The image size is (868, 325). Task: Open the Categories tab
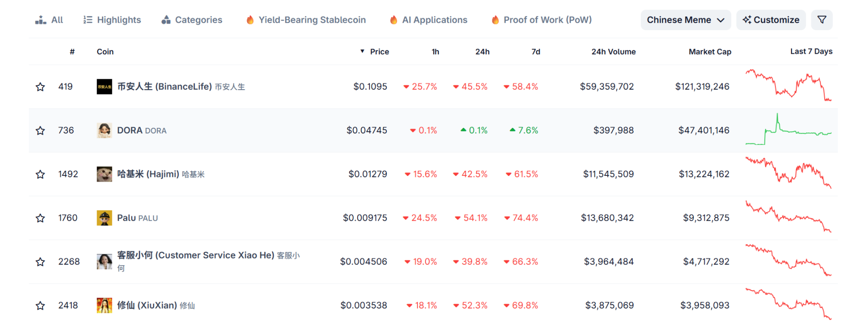[x=192, y=20]
